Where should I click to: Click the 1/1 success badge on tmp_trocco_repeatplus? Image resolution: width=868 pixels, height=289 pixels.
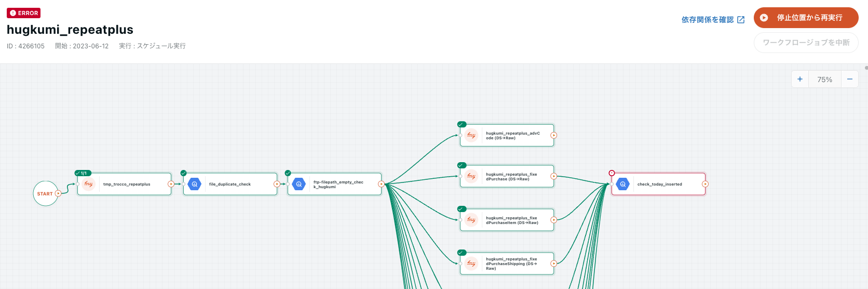tap(83, 173)
